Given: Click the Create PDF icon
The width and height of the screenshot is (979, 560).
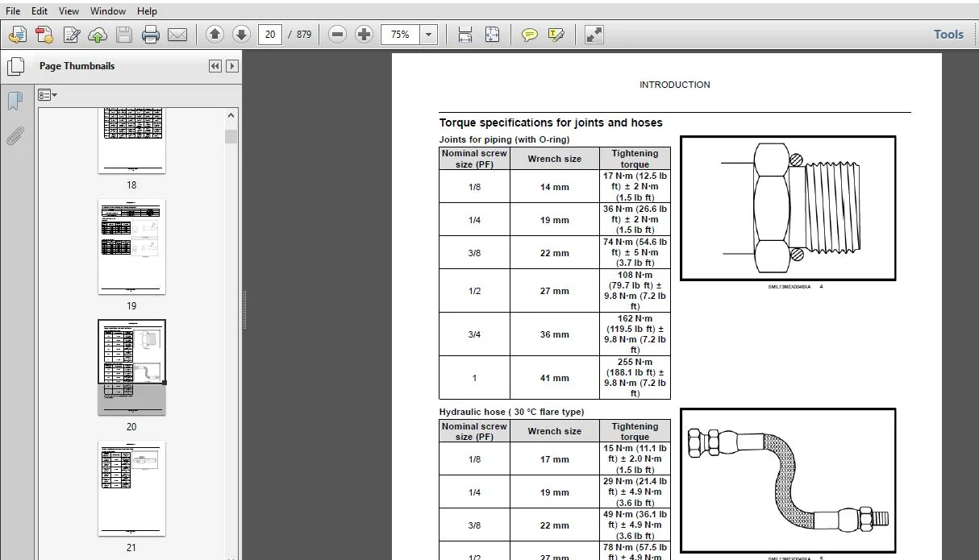Looking at the screenshot, I should 44,35.
